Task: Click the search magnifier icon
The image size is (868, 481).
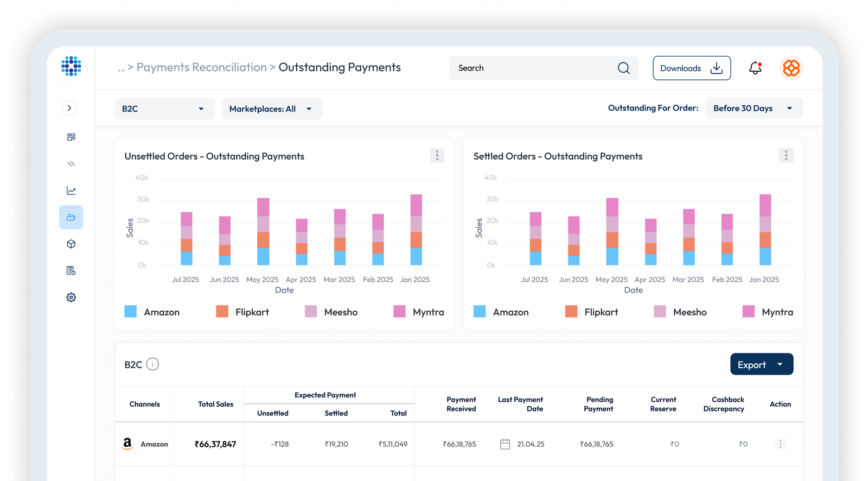Action: coord(623,68)
